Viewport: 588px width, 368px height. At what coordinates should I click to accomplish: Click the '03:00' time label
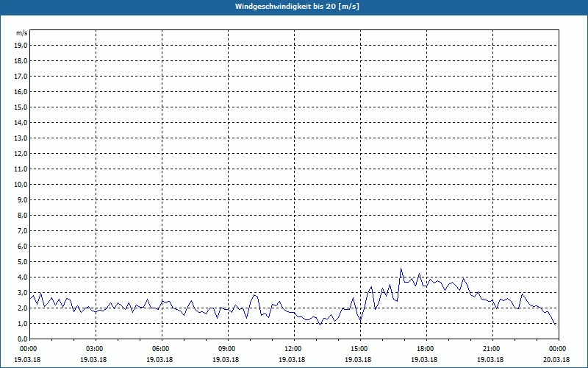point(94,349)
